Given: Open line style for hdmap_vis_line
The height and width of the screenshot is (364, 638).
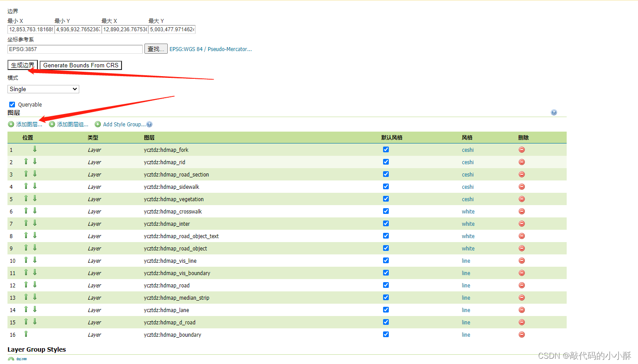Looking at the screenshot, I should pos(466,261).
